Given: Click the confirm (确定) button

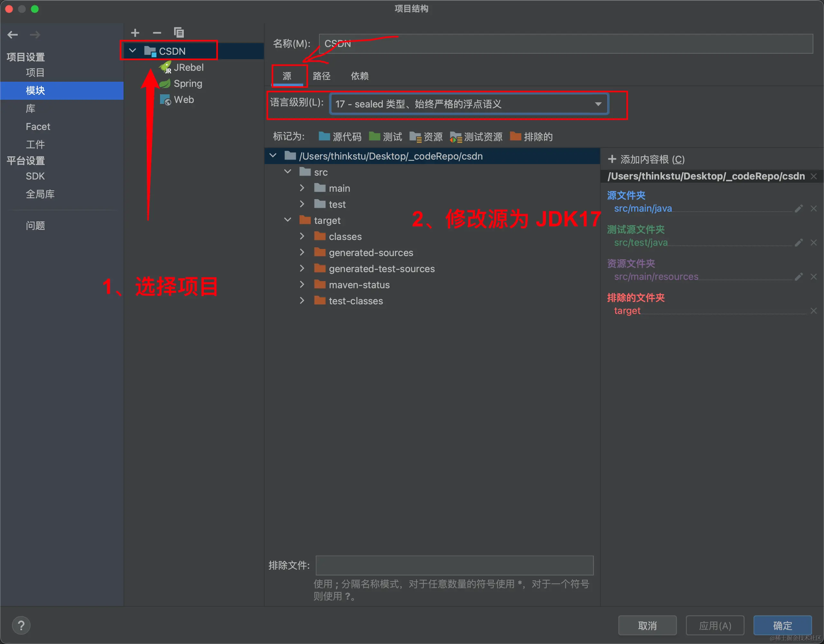Looking at the screenshot, I should [x=782, y=626].
